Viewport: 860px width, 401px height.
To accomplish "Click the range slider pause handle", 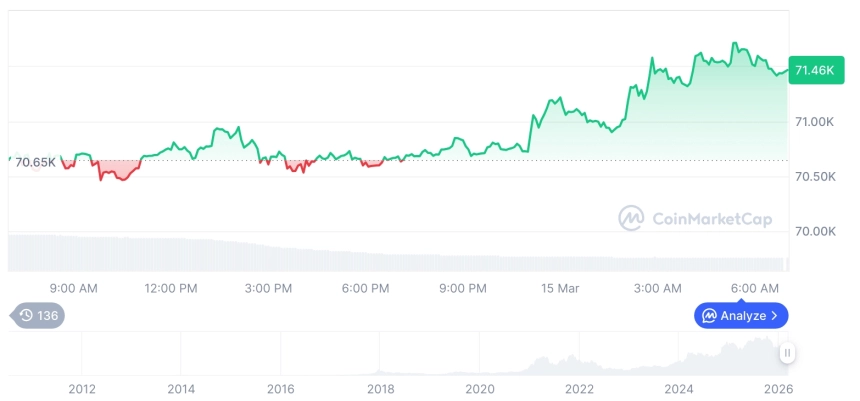I will 788,353.
